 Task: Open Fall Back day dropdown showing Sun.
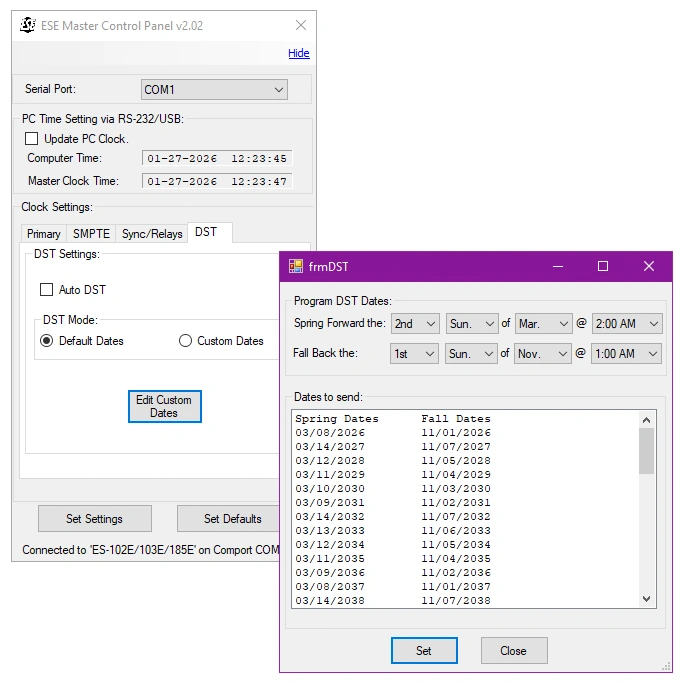click(x=471, y=354)
